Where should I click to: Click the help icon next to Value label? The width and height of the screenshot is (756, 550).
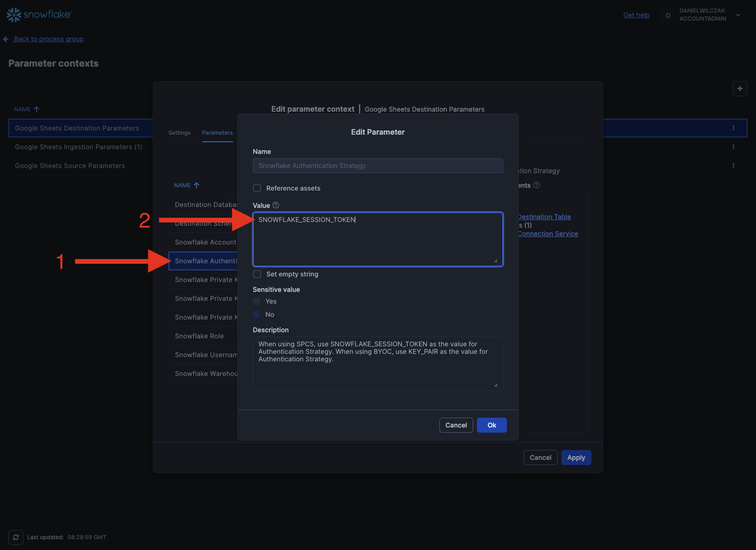(276, 206)
